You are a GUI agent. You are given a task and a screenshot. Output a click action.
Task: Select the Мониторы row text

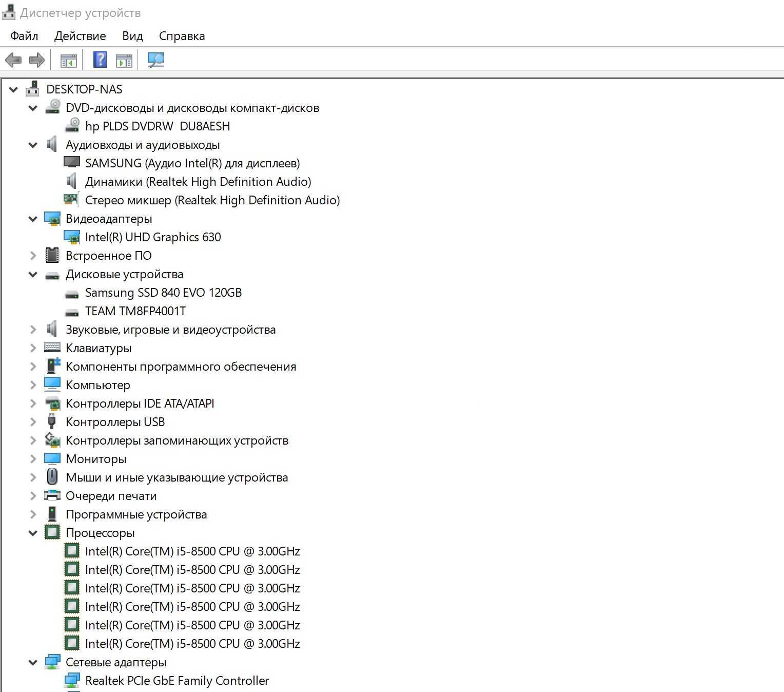pyautogui.click(x=96, y=459)
